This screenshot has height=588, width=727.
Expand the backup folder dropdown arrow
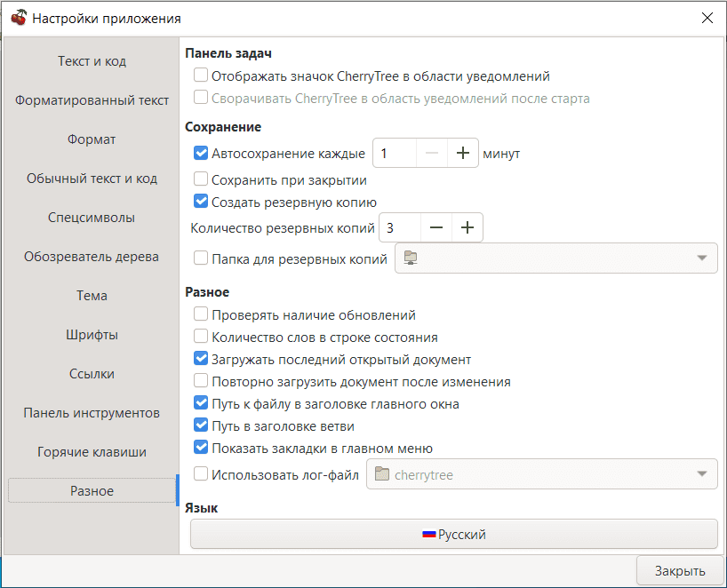coord(702,258)
